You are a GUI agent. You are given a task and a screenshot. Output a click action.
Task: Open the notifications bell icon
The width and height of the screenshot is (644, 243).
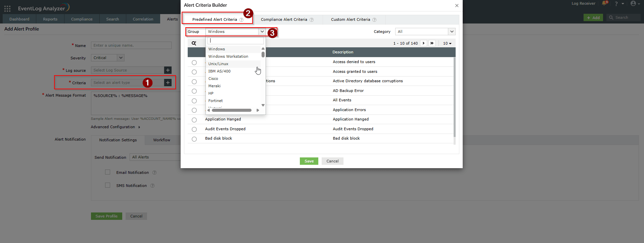tap(605, 3)
